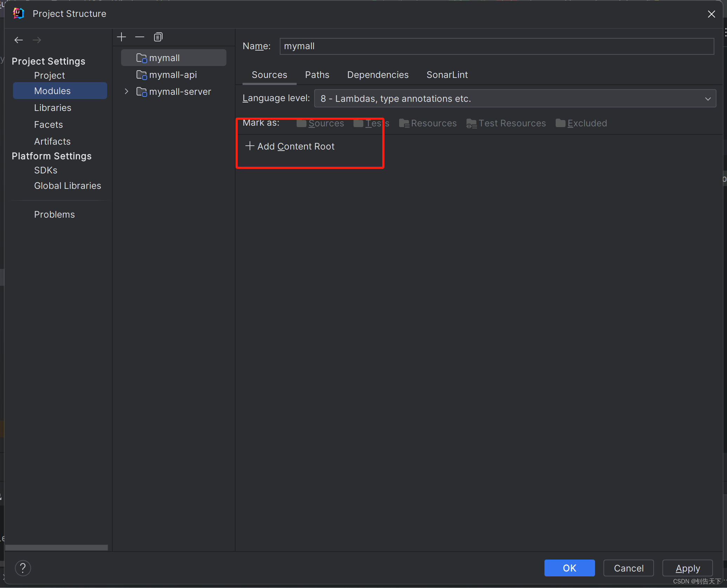This screenshot has height=588, width=727.
Task: Go back with the left arrow icon
Action: click(x=19, y=40)
